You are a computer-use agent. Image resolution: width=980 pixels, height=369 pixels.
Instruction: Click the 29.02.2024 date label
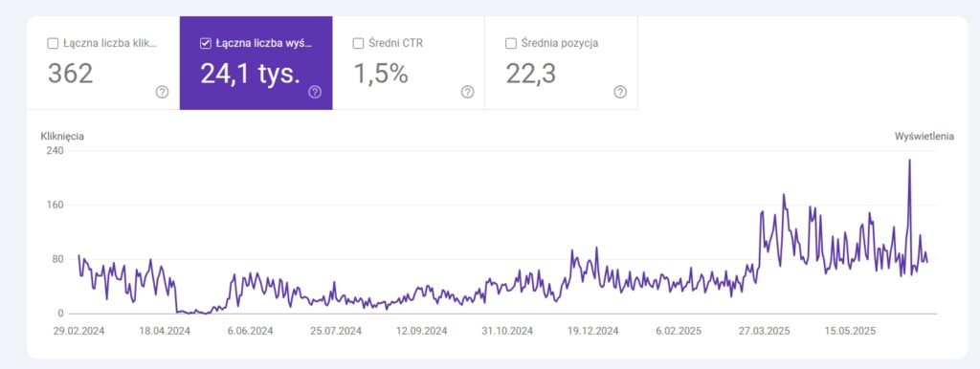(78, 331)
